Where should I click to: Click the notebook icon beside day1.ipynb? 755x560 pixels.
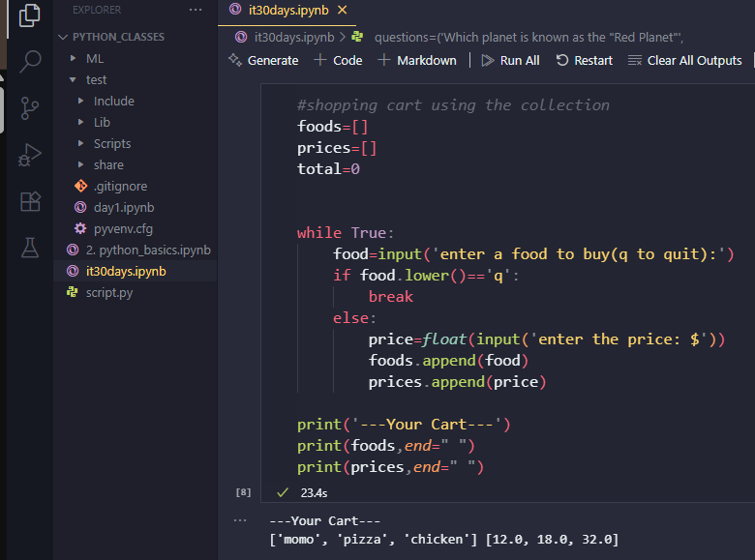tap(80, 207)
